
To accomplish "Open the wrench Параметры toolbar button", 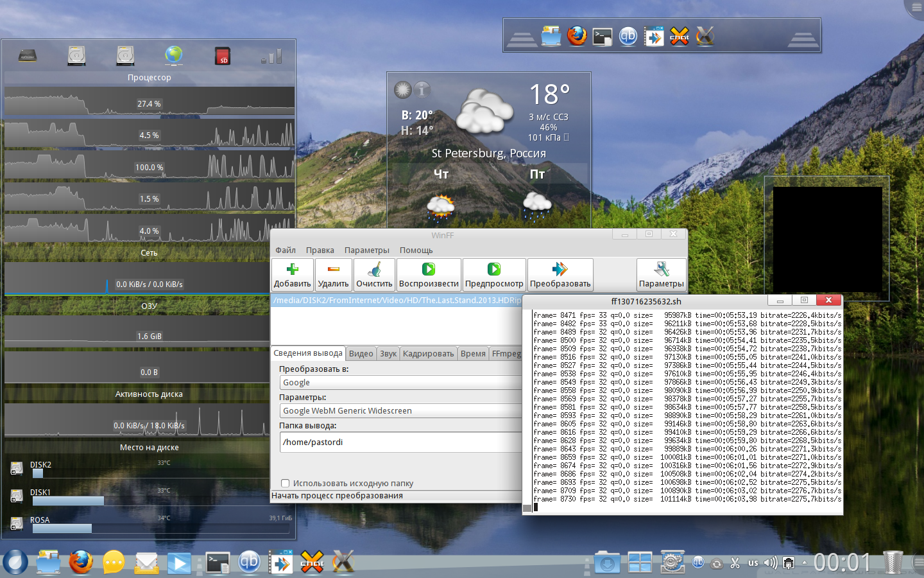I will 661,275.
